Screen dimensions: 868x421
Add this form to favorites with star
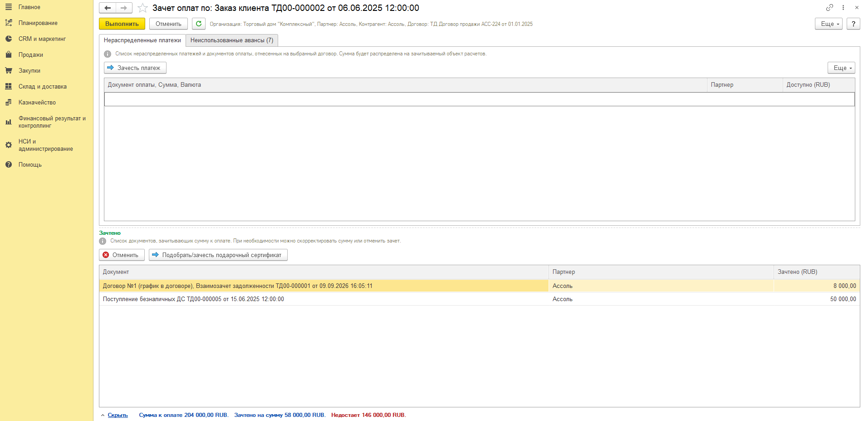(x=142, y=8)
